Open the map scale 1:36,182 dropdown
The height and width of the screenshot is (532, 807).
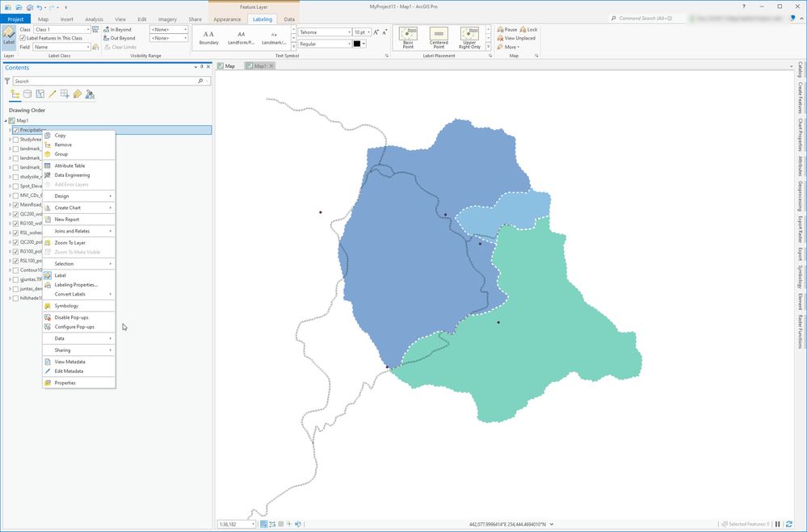(253, 524)
